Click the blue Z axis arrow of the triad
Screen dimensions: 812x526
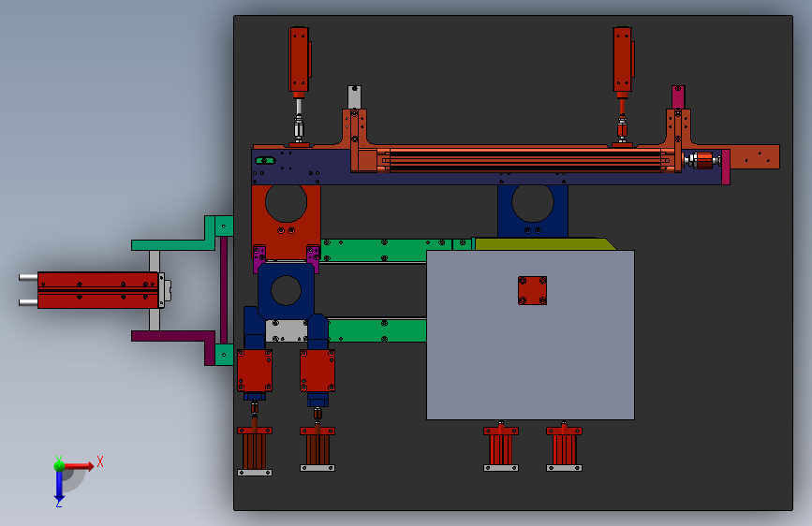tap(59, 487)
